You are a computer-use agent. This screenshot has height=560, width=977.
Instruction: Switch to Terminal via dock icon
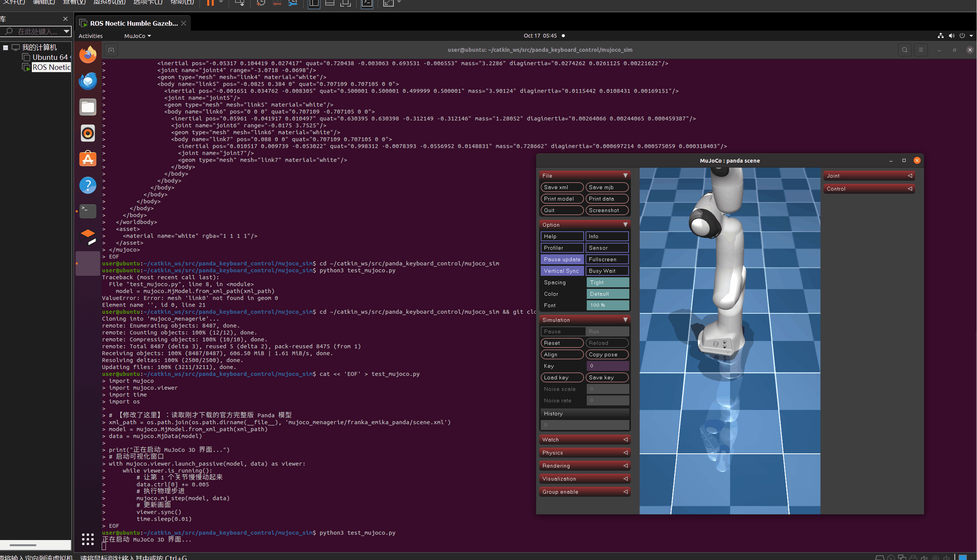[x=88, y=211]
